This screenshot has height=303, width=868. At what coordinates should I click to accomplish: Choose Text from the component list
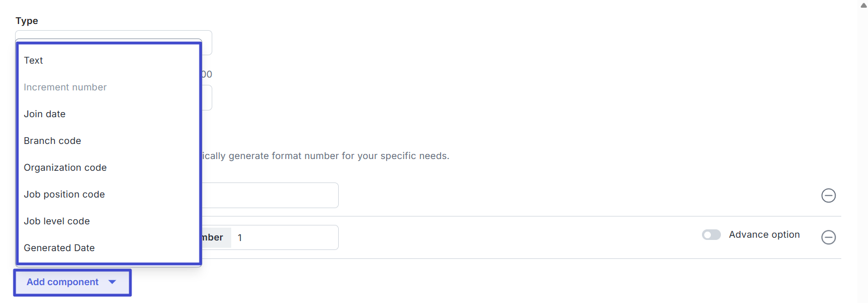point(33,60)
